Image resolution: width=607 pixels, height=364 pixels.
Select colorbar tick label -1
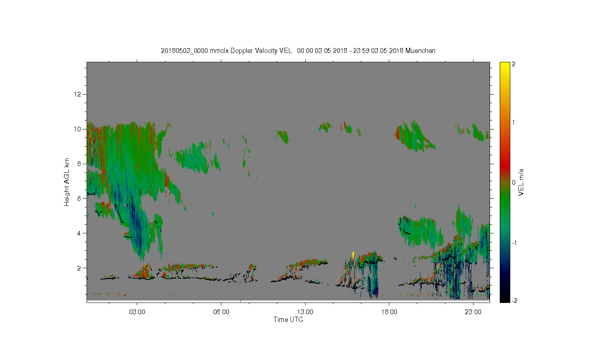click(x=514, y=243)
